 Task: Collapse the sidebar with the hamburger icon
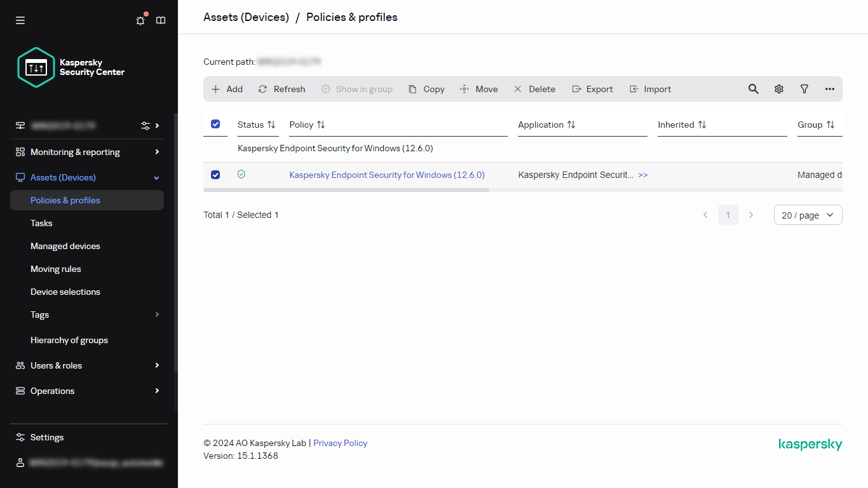click(20, 20)
